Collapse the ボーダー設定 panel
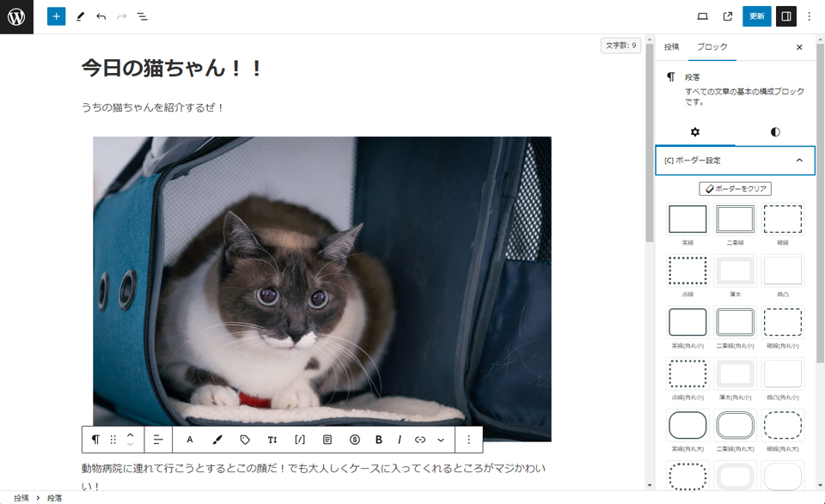The width and height of the screenshot is (825, 504). pos(799,161)
